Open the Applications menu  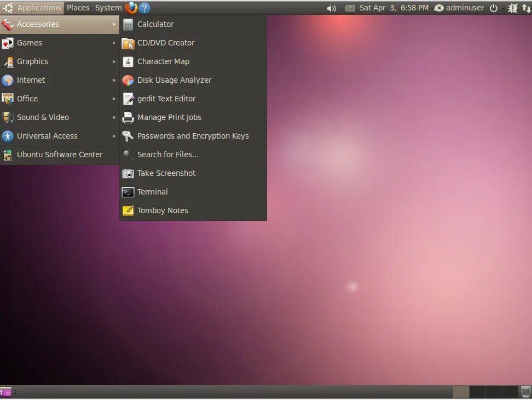[x=32, y=8]
